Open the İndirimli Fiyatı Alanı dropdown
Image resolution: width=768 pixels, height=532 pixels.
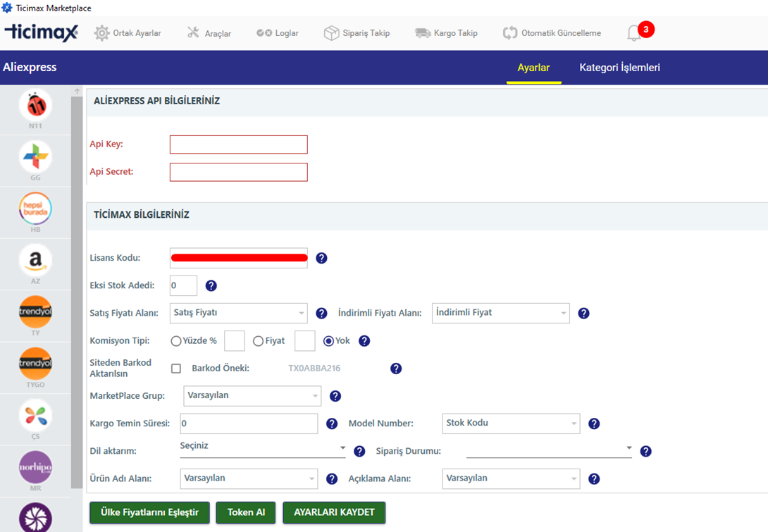tap(500, 313)
